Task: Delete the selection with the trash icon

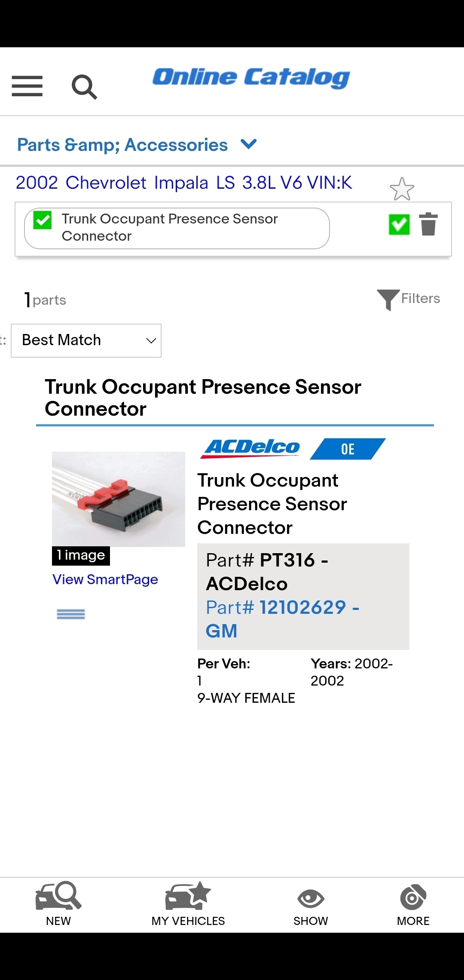Action: click(x=428, y=224)
